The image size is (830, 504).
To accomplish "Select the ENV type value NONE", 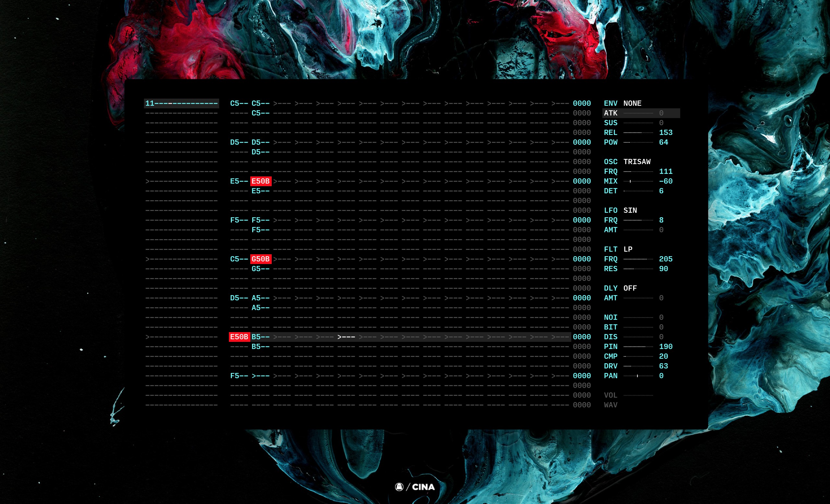I will pos(632,103).
